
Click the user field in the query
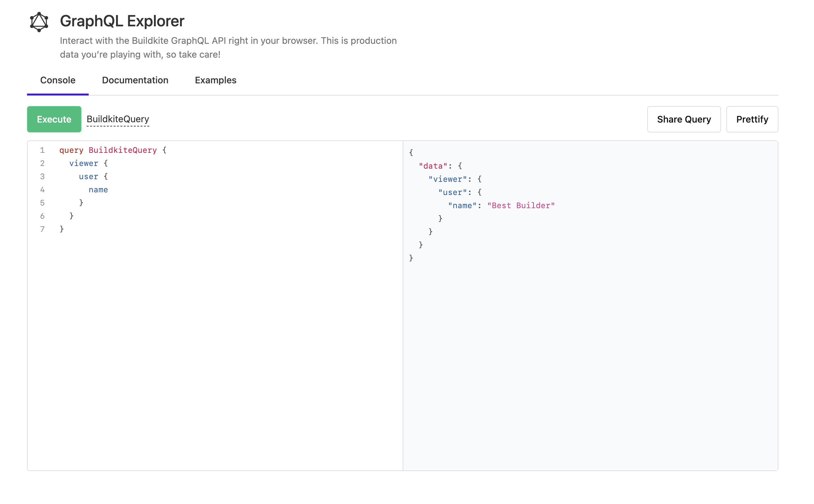(88, 176)
